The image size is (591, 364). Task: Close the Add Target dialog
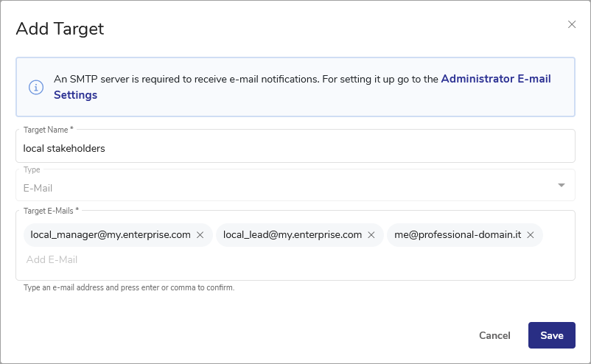coord(572,24)
